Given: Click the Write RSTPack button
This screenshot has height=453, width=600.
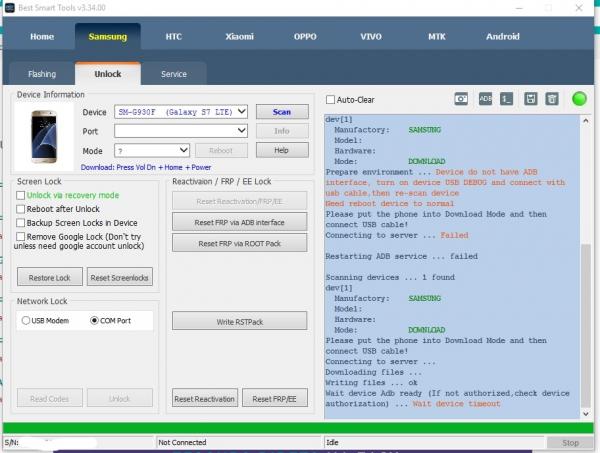Looking at the screenshot, I should (240, 322).
